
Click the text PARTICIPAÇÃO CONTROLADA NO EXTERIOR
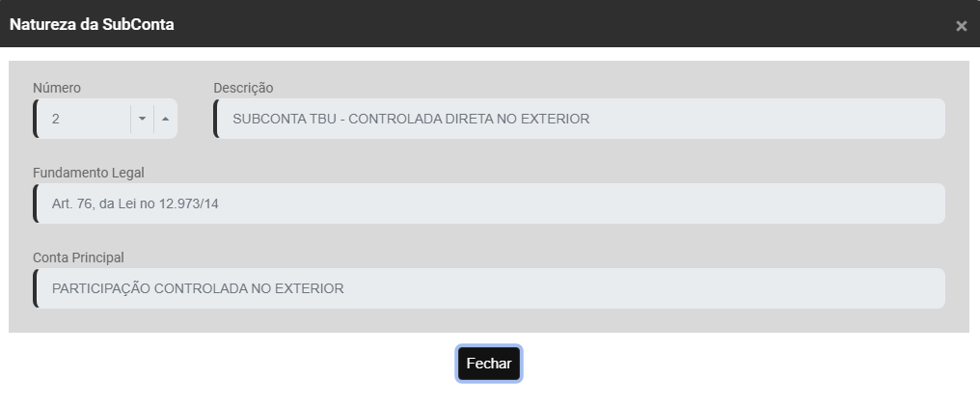(198, 288)
